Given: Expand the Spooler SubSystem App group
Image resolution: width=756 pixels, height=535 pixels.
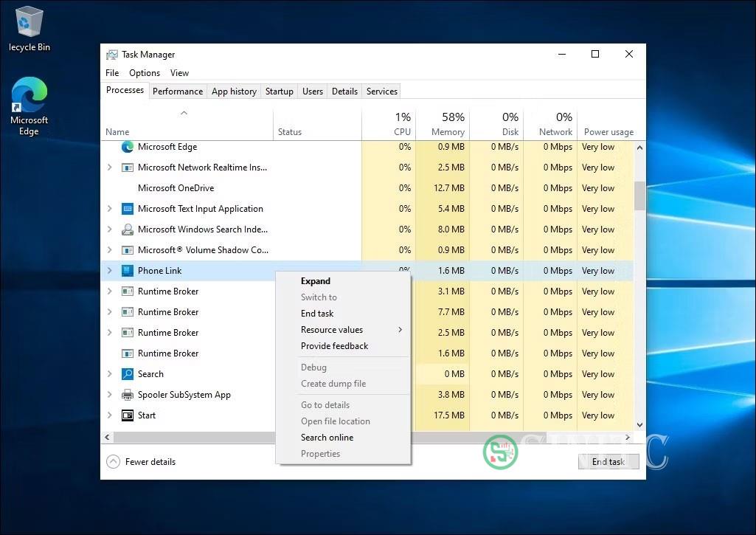Looking at the screenshot, I should 109,395.
